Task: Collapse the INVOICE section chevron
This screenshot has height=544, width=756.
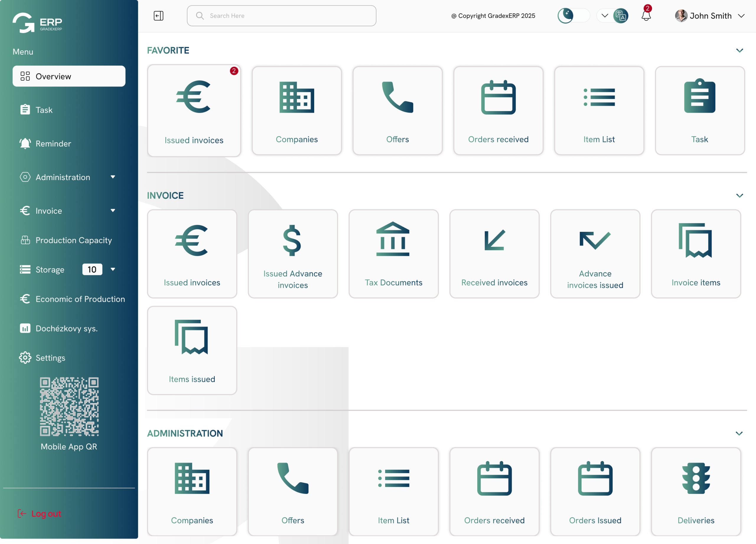Action: (x=739, y=196)
